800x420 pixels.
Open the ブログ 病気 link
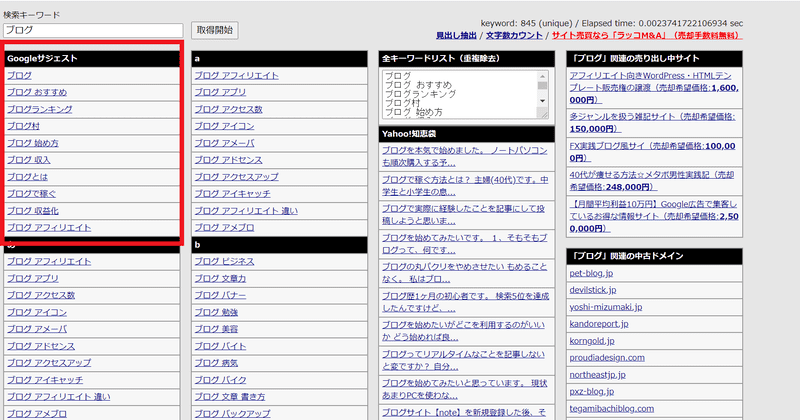(216, 363)
